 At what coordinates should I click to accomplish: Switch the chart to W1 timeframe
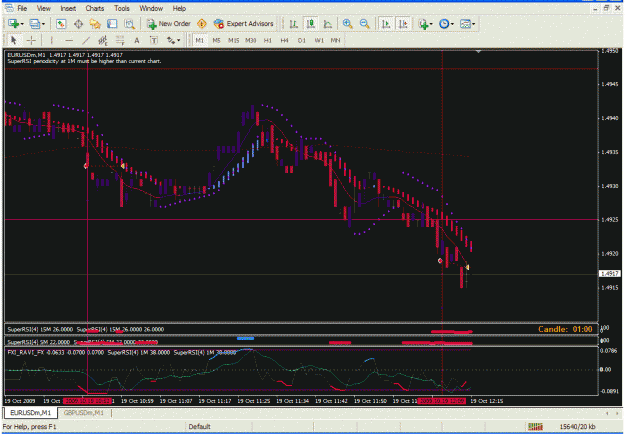click(x=319, y=40)
